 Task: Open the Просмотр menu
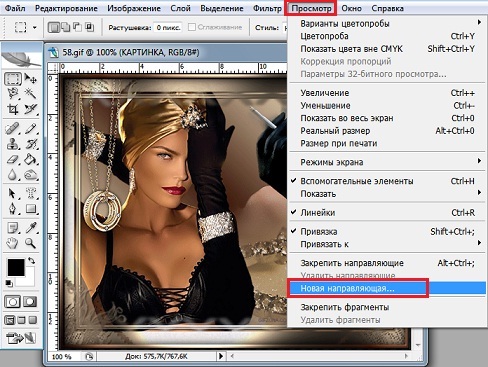click(311, 8)
